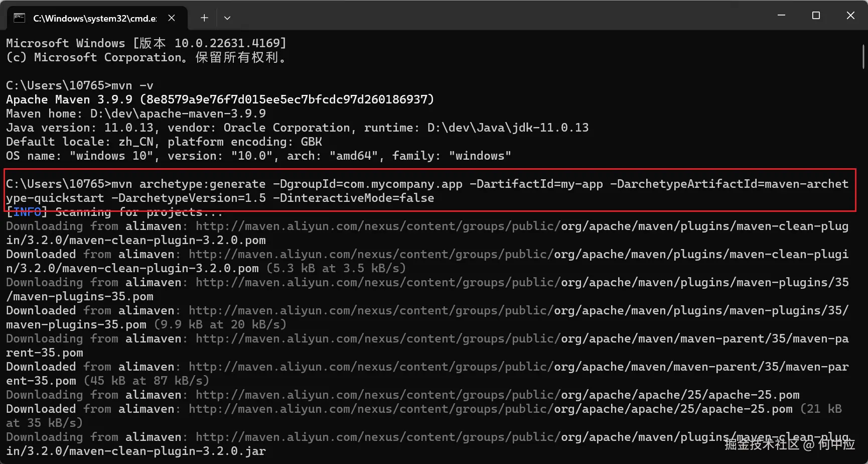The height and width of the screenshot is (464, 868).
Task: Click the 'Apache Maven 3.9.9' version line
Action: tap(220, 99)
